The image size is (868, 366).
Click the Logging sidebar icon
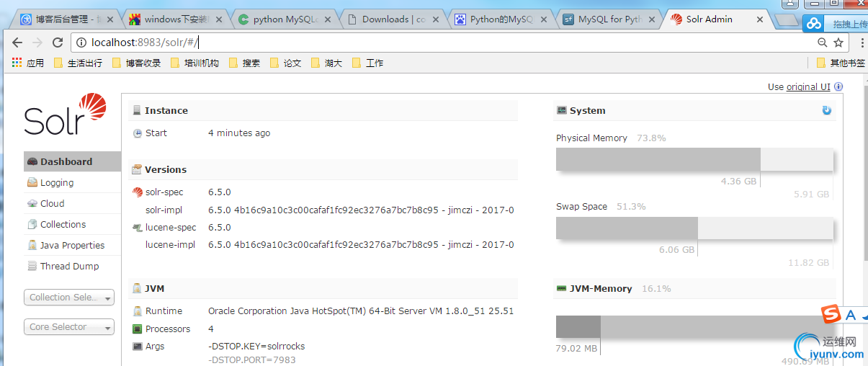[32, 182]
